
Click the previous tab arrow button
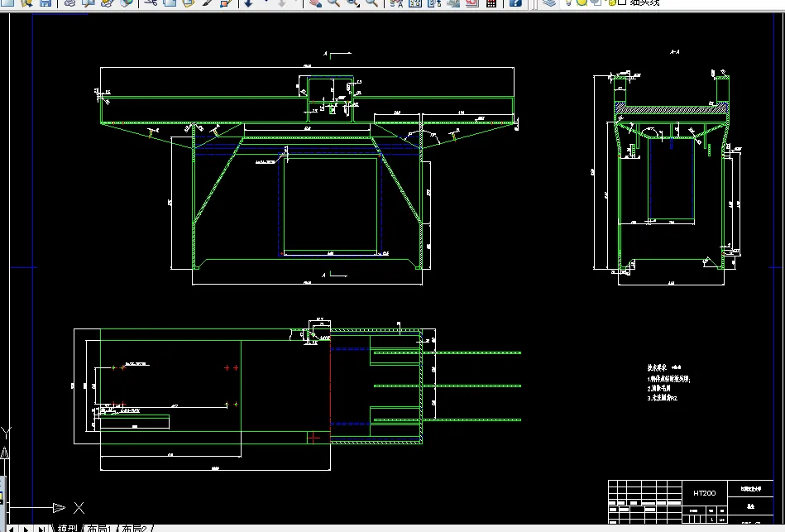point(12,529)
